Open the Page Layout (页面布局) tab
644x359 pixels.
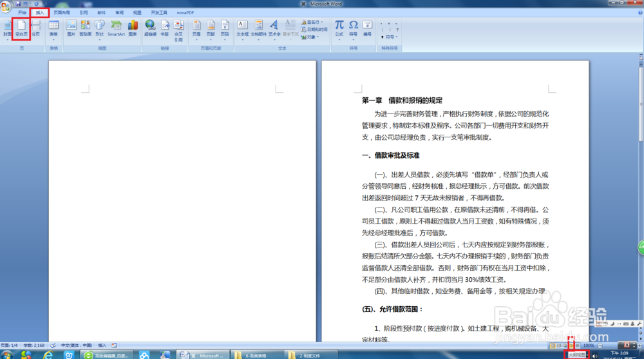tap(62, 13)
